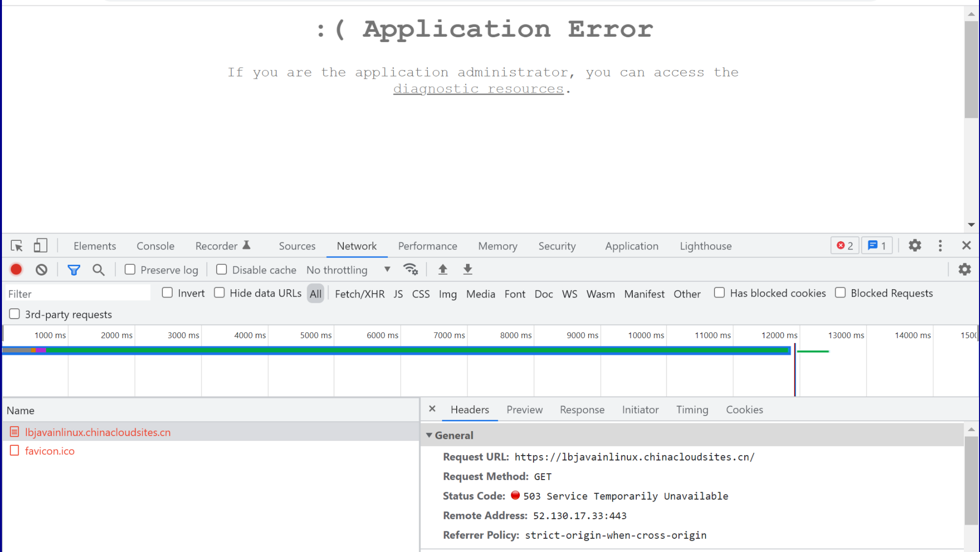Open DevTools settings gear icon

[x=914, y=245]
